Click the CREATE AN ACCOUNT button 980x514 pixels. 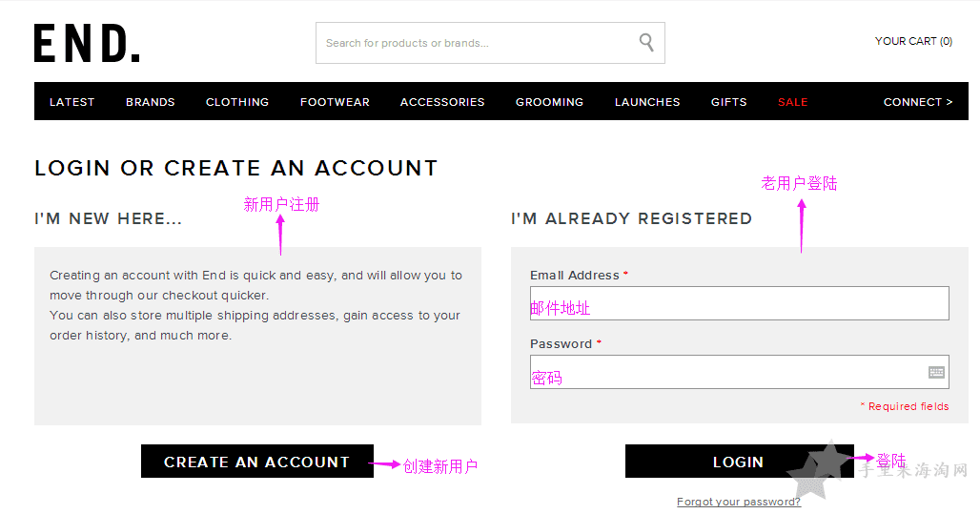click(x=256, y=462)
